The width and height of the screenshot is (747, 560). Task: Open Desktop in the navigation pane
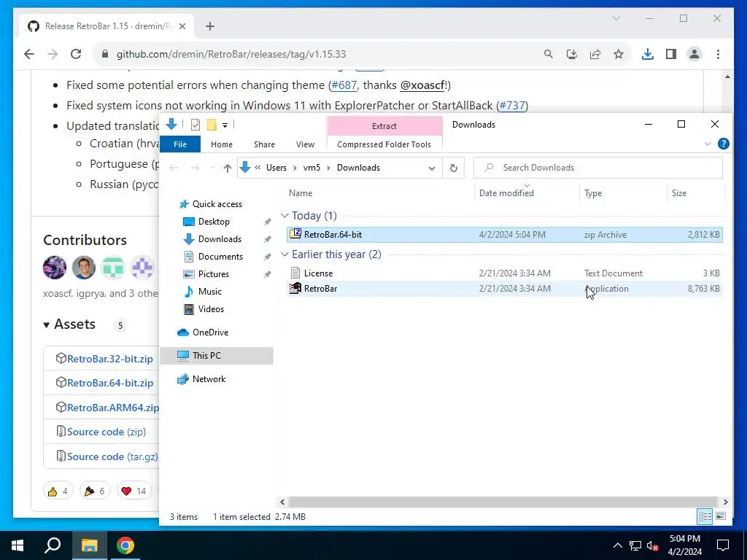pyautogui.click(x=214, y=222)
